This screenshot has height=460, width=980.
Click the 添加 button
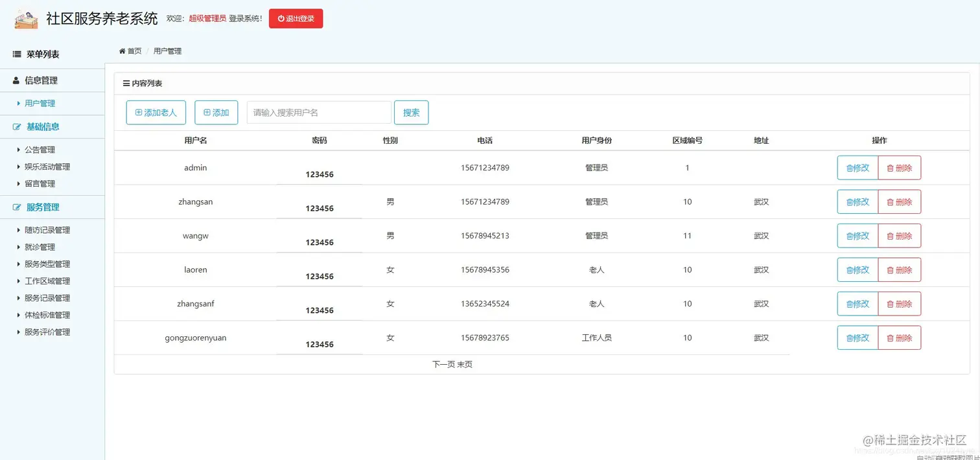(x=216, y=113)
